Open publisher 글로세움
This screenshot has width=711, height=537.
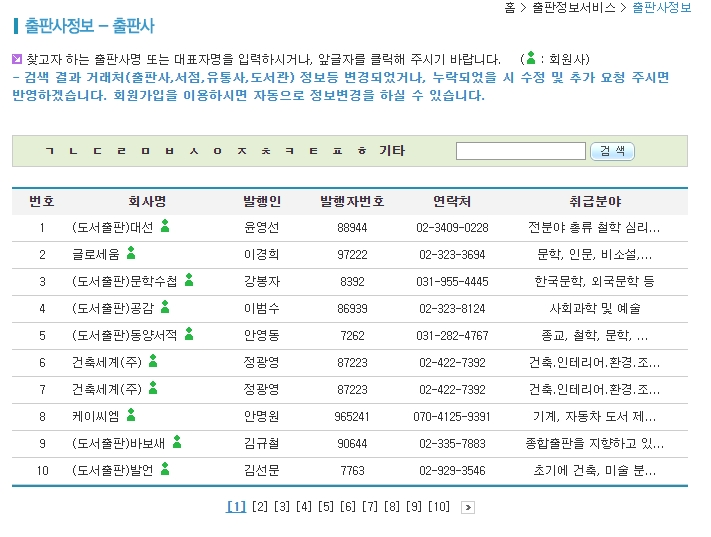(x=96, y=254)
